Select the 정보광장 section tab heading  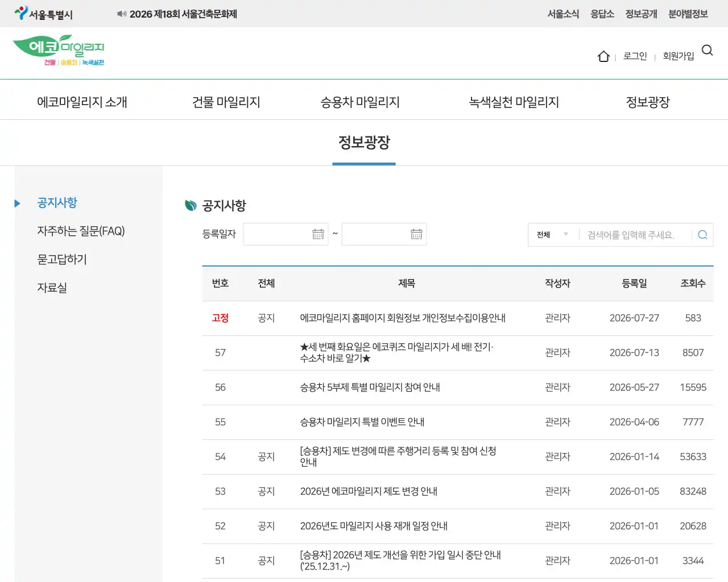point(364,142)
